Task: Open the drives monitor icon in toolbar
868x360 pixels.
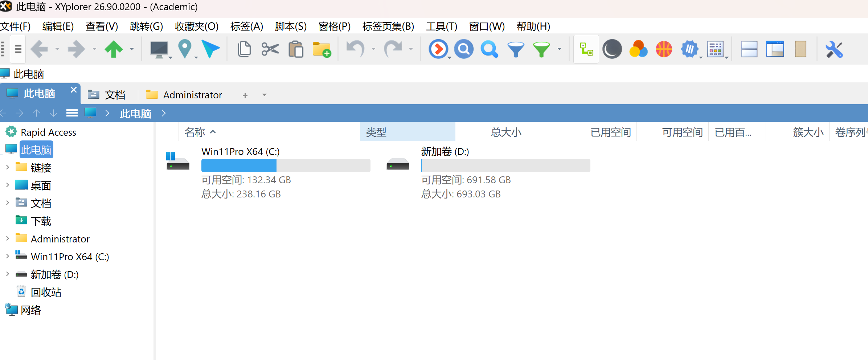Action: pos(159,49)
